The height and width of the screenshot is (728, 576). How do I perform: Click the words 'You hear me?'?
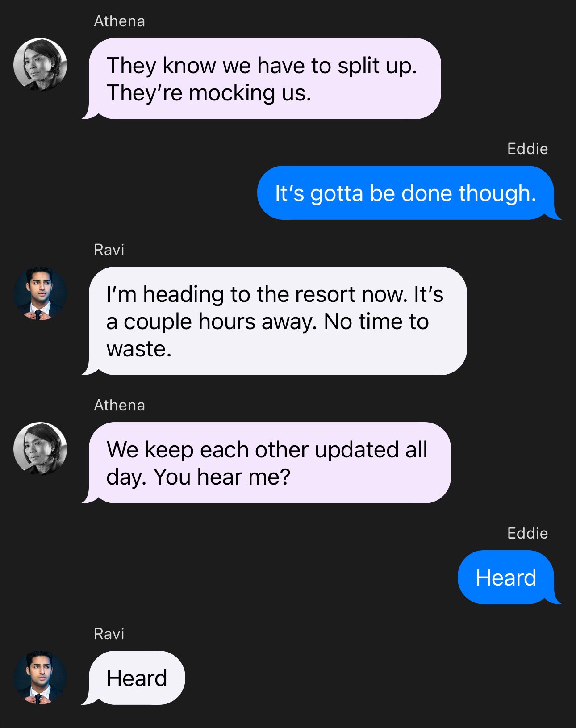[x=222, y=477]
